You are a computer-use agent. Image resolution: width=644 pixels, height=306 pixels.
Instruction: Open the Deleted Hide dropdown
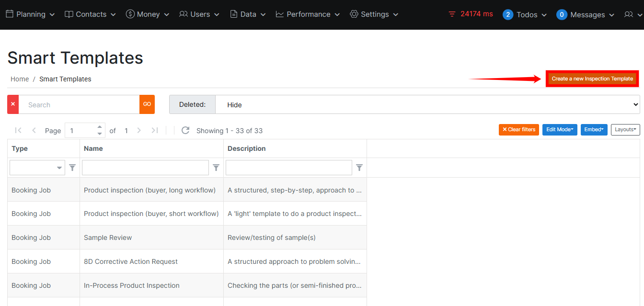click(x=427, y=104)
